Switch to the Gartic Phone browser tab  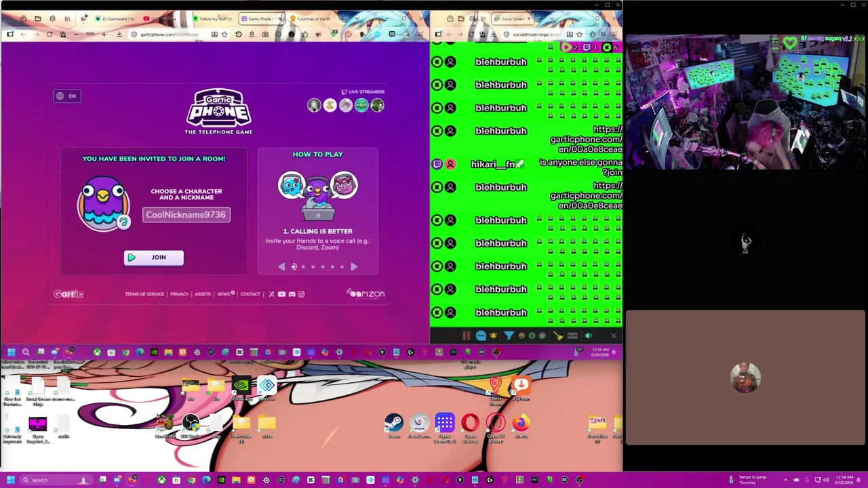tap(262, 18)
